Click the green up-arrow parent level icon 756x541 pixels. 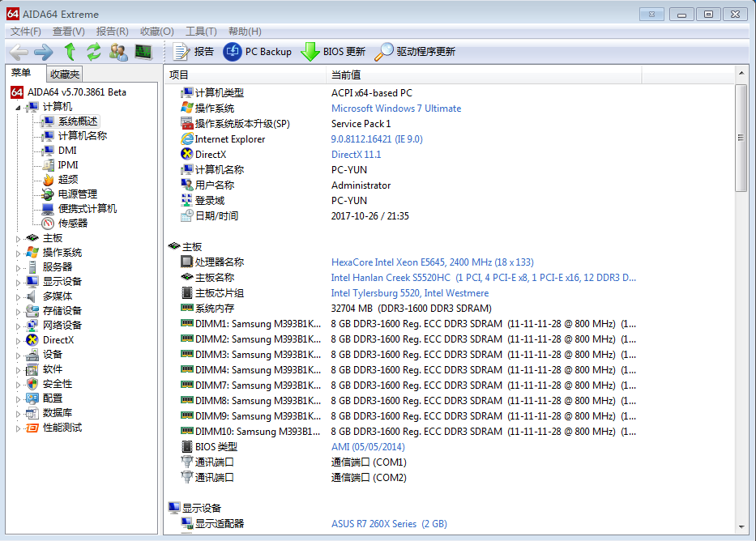click(x=70, y=52)
